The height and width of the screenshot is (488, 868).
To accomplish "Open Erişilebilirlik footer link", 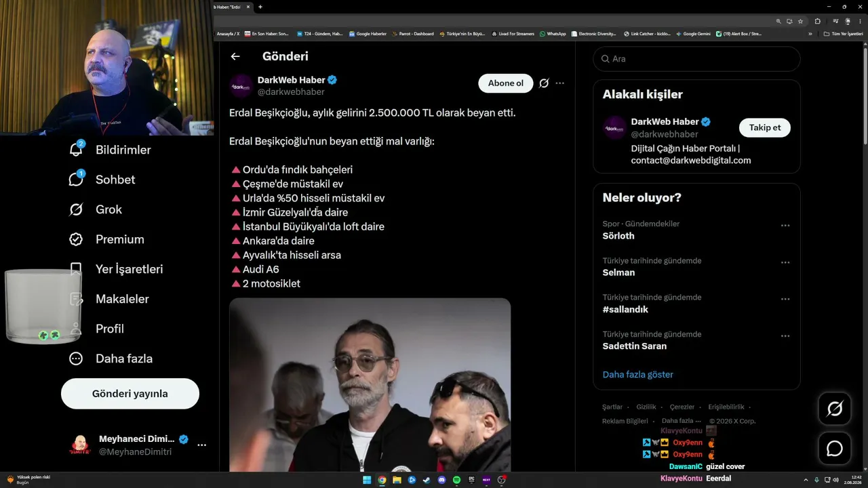I will pos(726,407).
